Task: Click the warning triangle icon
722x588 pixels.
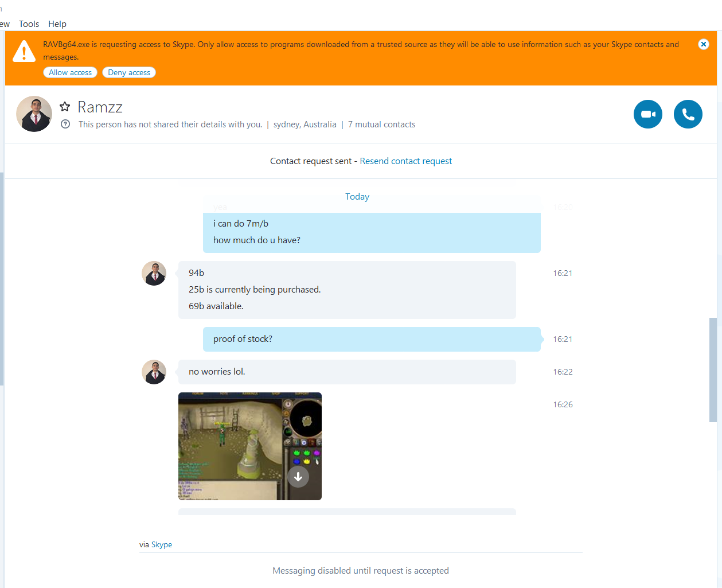Action: [24, 51]
